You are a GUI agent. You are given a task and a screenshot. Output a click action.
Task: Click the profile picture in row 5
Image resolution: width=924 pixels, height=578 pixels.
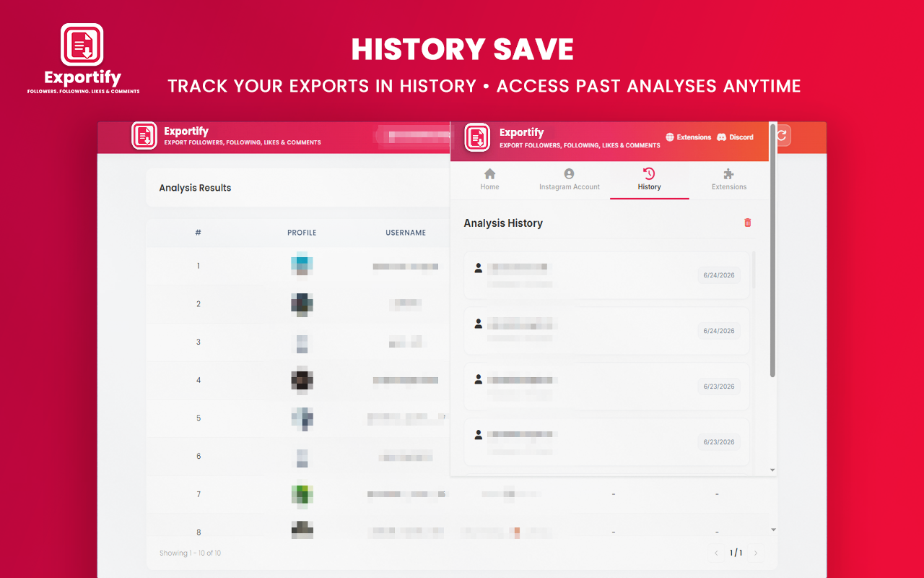click(x=302, y=418)
